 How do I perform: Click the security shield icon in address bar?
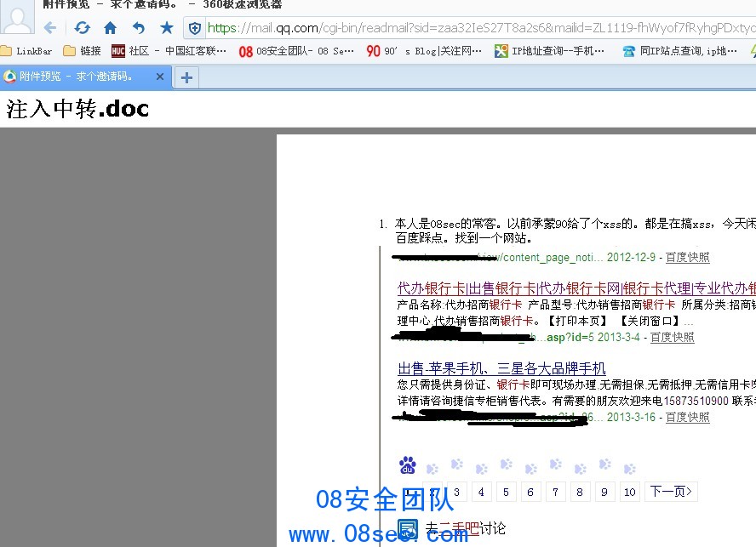click(195, 28)
